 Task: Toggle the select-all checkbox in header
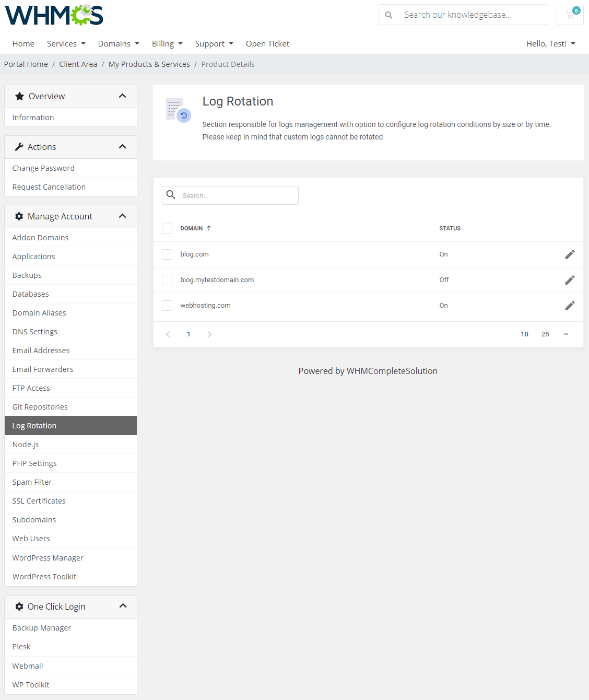(167, 229)
